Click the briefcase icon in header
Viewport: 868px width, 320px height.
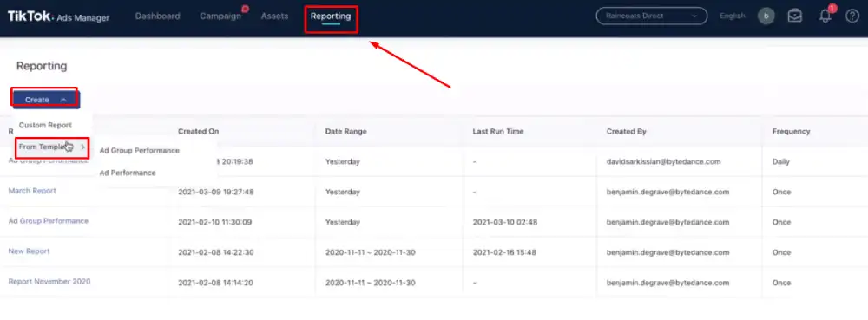(795, 16)
